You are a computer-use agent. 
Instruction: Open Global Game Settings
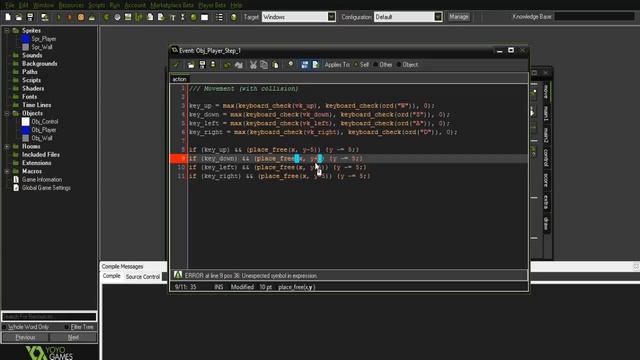pyautogui.click(x=46, y=188)
